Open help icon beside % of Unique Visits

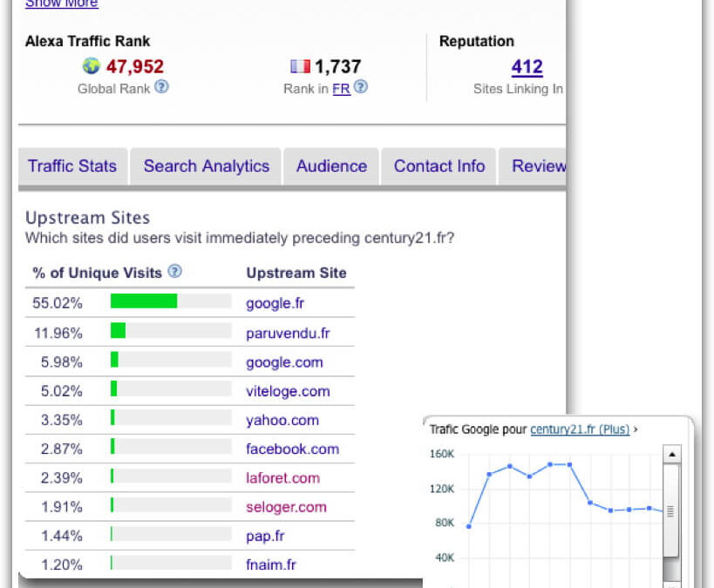click(x=175, y=271)
